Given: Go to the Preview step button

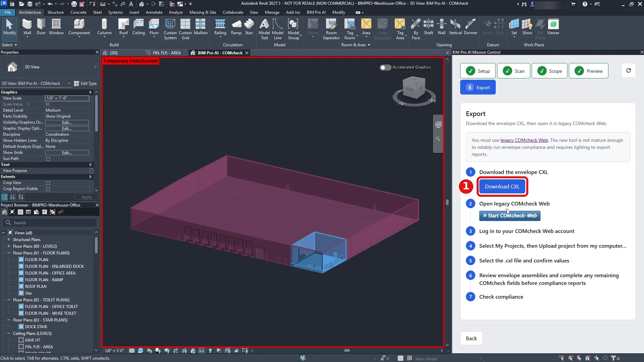Looking at the screenshot, I should (589, 71).
